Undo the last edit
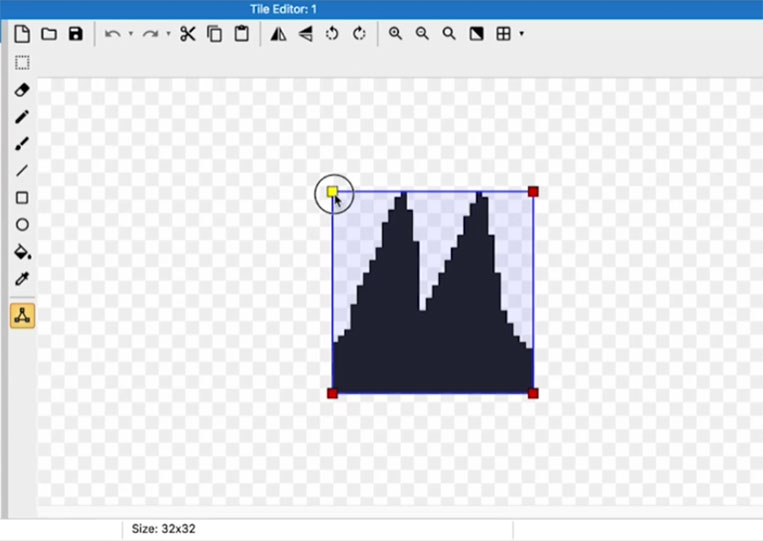 tap(113, 34)
